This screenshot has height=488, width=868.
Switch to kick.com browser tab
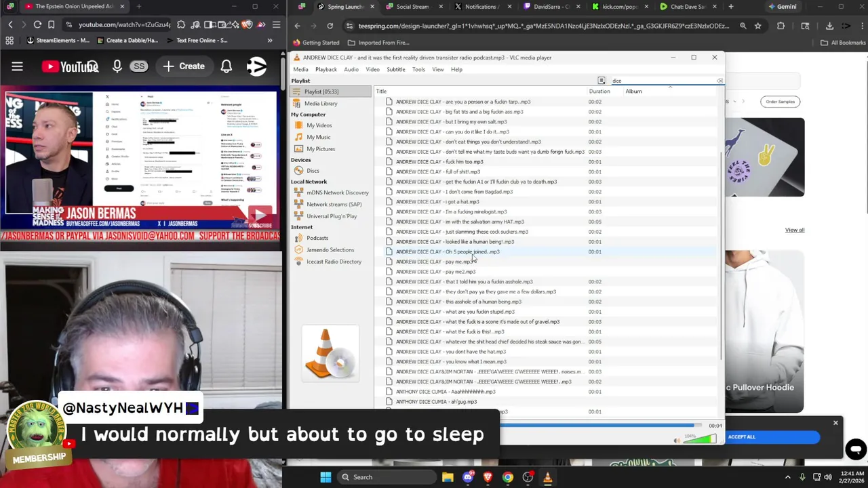620,7
